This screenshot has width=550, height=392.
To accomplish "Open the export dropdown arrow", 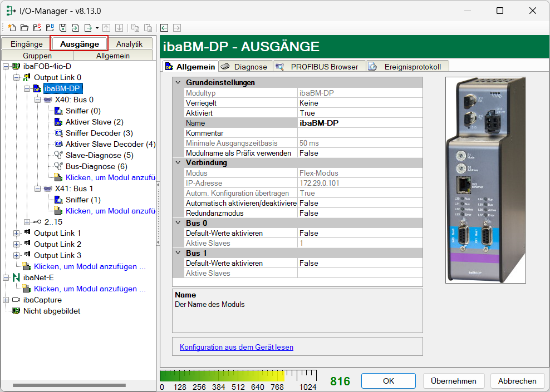I will 97,28.
